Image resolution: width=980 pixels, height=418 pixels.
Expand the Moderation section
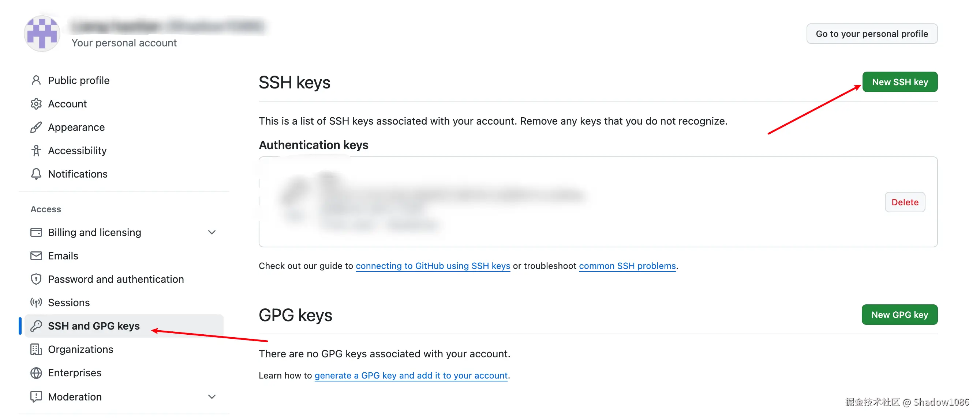[x=212, y=396]
